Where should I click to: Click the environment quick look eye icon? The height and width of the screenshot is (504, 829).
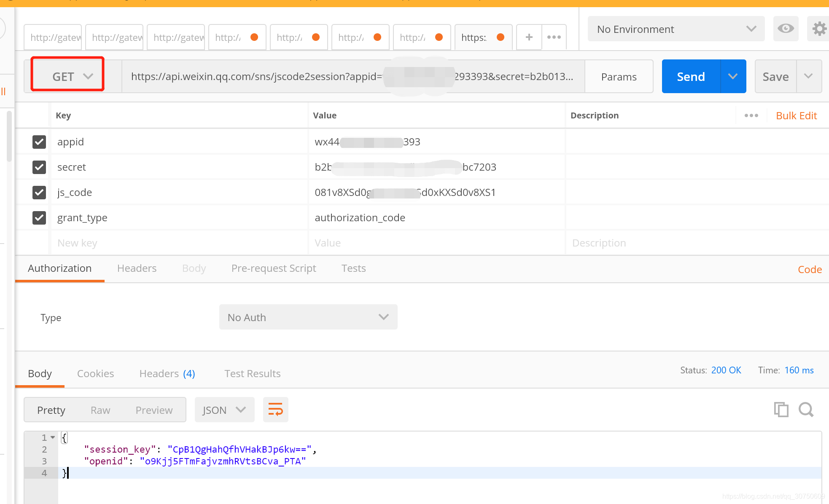(x=786, y=29)
